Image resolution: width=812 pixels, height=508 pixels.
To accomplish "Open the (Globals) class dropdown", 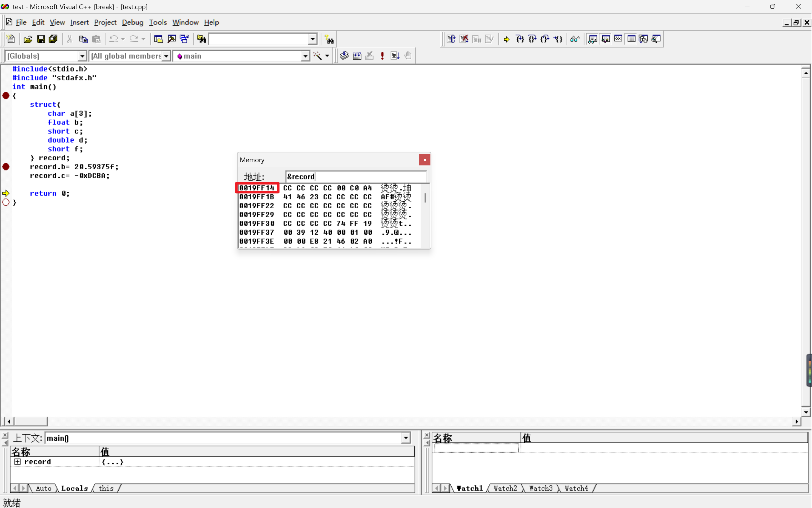I will point(82,56).
